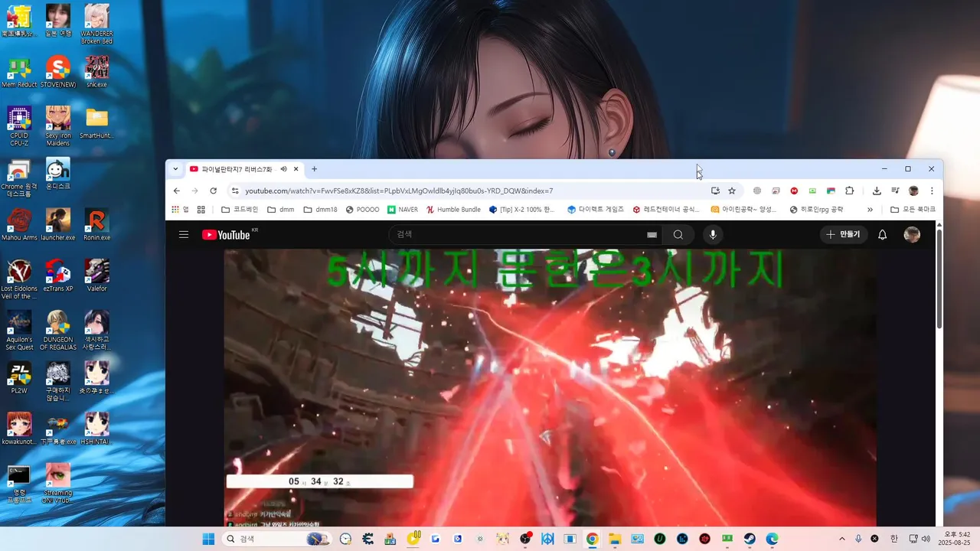Toggle the Korean input language indicator in the tray

tap(893, 539)
